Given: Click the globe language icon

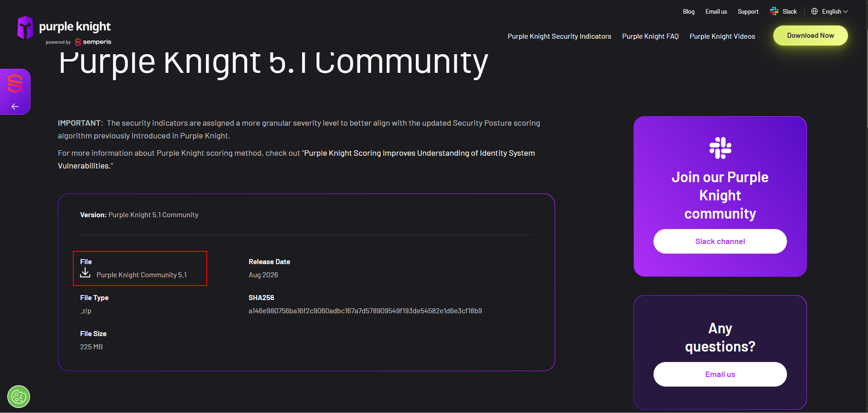Looking at the screenshot, I should pos(815,11).
